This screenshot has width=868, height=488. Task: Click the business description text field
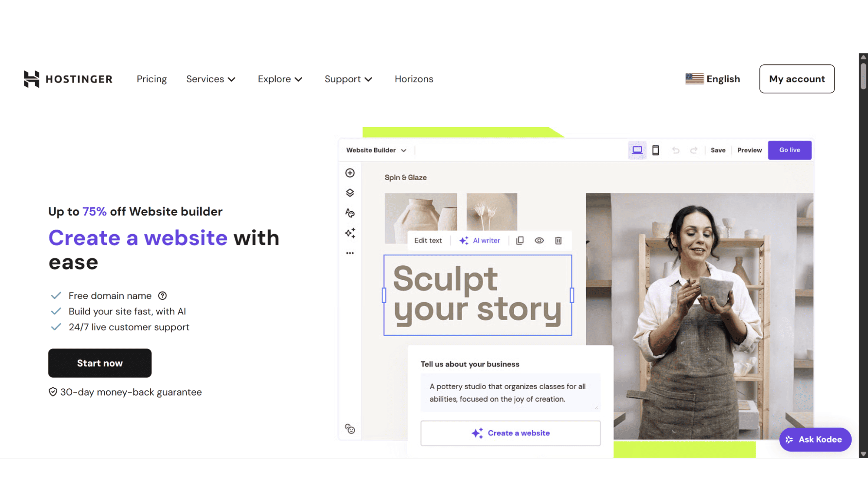(x=510, y=393)
